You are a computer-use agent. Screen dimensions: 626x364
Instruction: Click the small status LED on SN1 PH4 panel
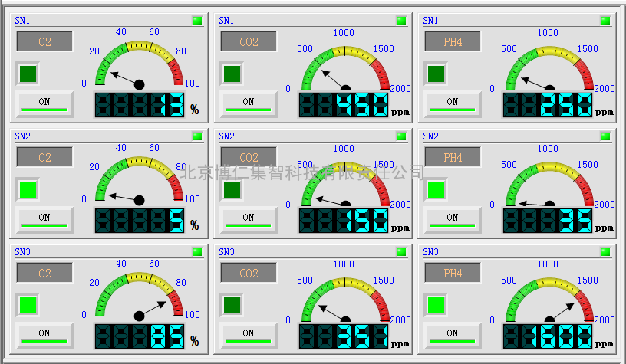605,21
